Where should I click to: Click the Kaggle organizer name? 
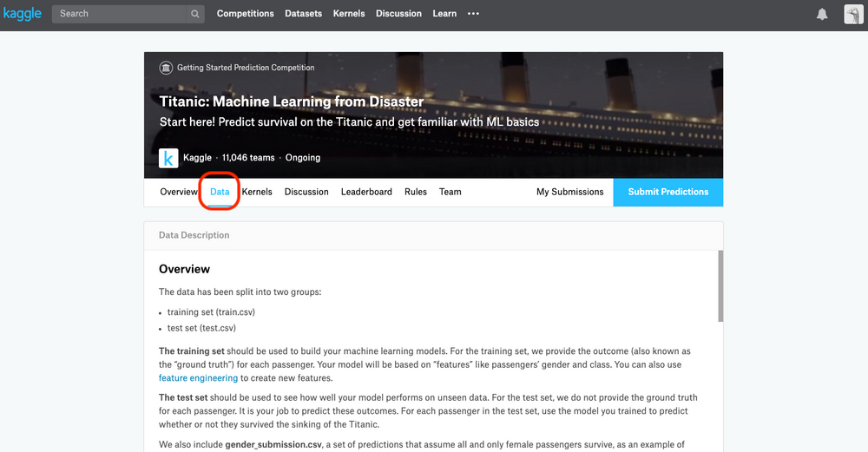tap(197, 158)
